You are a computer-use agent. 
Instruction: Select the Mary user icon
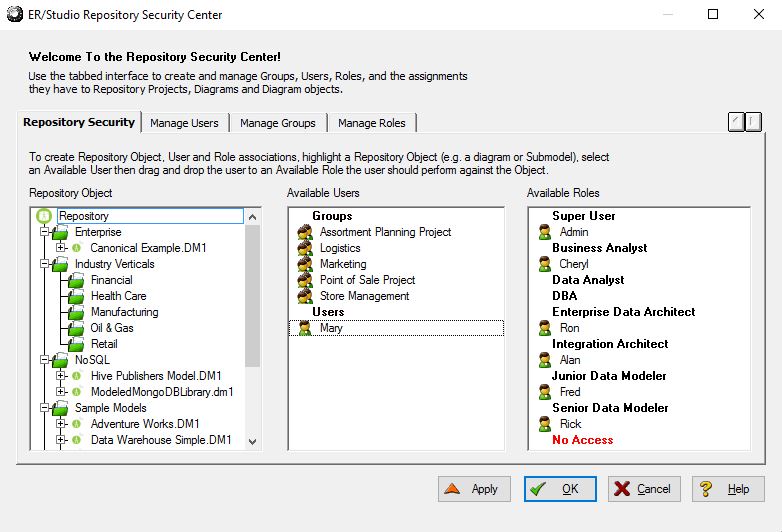(305, 328)
